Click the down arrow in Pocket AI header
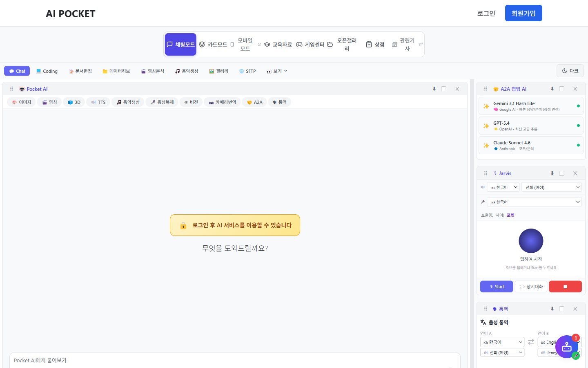The width and height of the screenshot is (588, 368). (434, 89)
